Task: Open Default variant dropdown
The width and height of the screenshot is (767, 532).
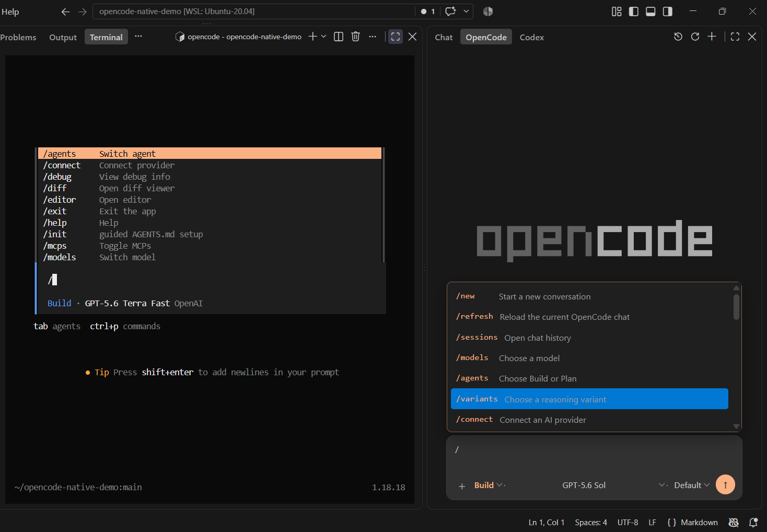Action: (x=692, y=485)
